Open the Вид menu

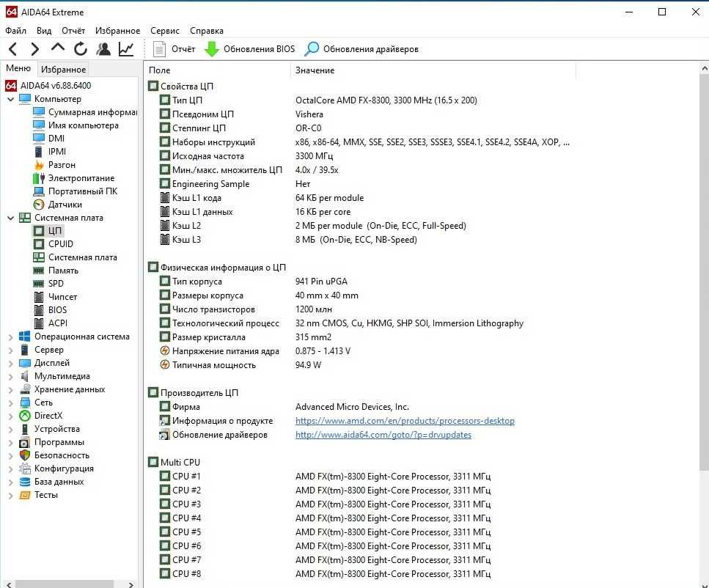(x=44, y=30)
